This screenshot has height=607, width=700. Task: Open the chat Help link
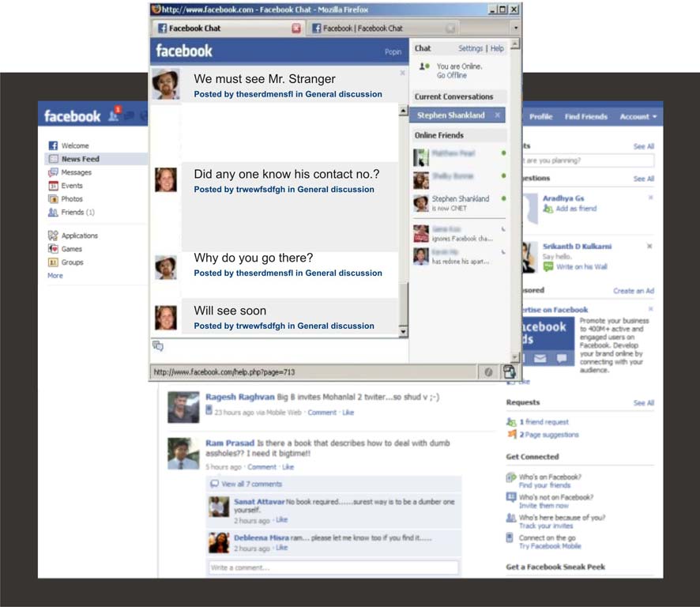[x=497, y=48]
